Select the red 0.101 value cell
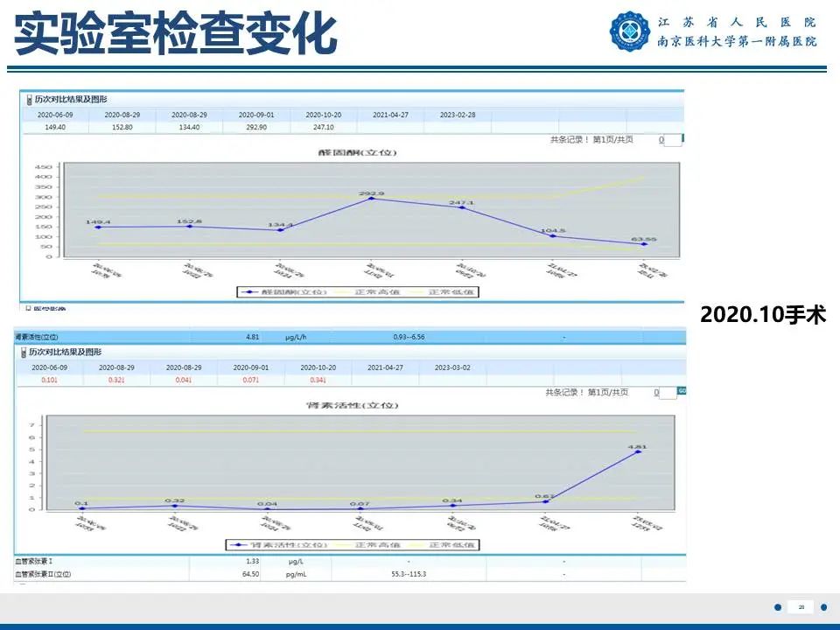 point(49,380)
